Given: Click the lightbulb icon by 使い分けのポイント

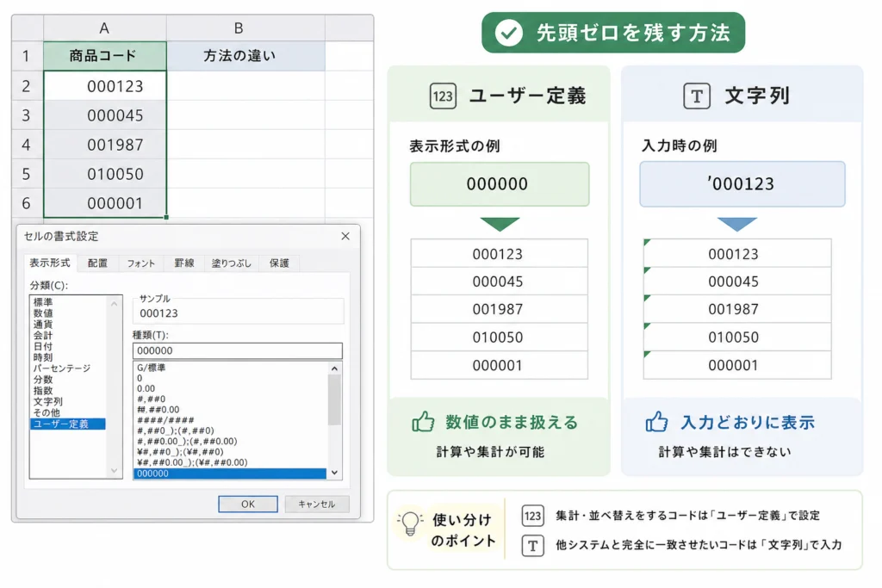Looking at the screenshot, I should (x=410, y=523).
